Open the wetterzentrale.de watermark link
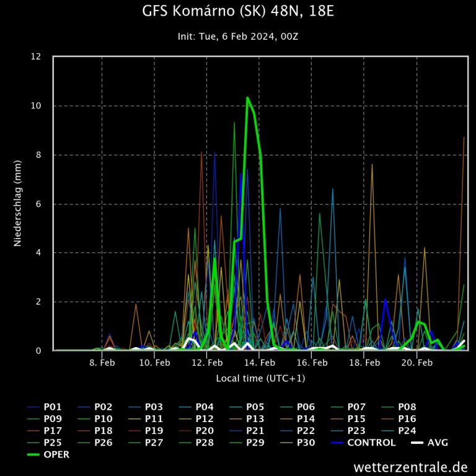The width and height of the screenshot is (476, 476). tap(410, 465)
